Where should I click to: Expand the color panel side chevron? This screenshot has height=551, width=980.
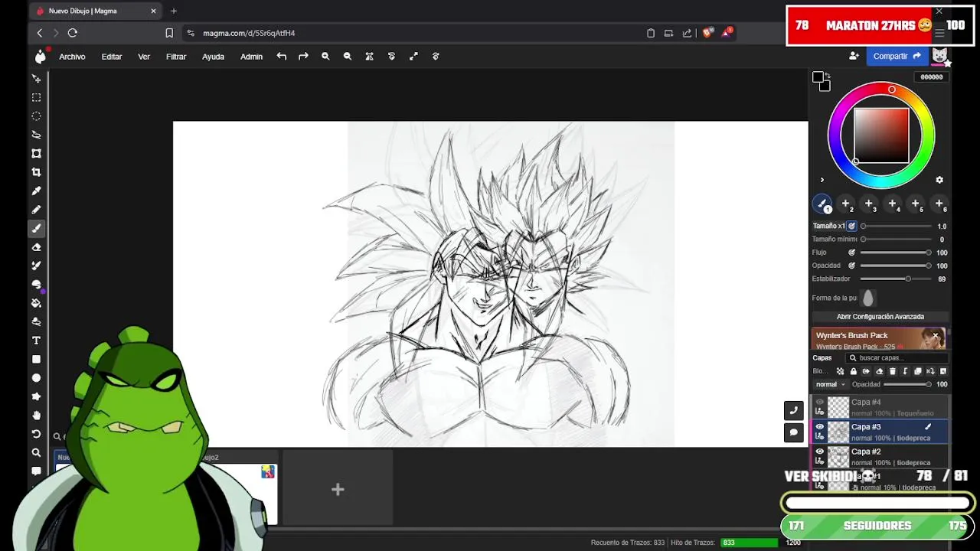coord(822,181)
